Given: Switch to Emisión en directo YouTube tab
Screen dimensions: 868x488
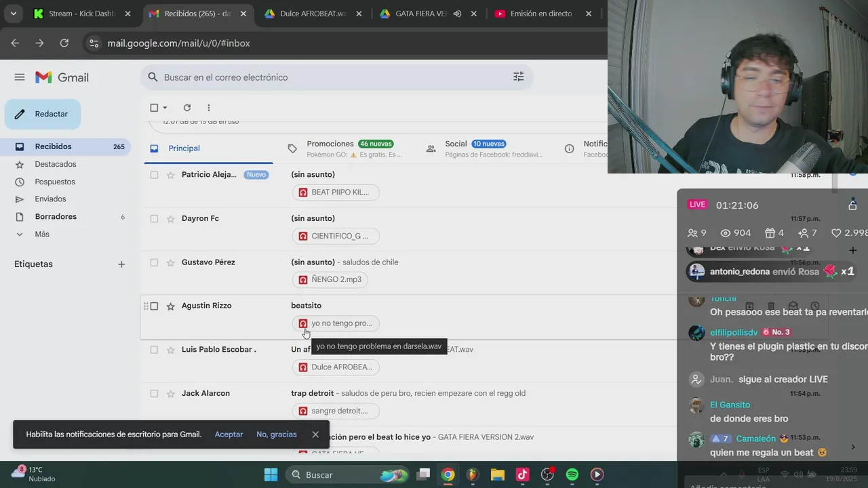Looking at the screenshot, I should coord(542,14).
